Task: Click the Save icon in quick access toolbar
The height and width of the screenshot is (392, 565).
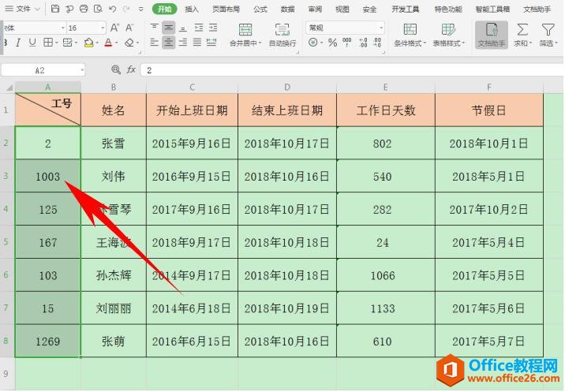Action: click(55, 9)
